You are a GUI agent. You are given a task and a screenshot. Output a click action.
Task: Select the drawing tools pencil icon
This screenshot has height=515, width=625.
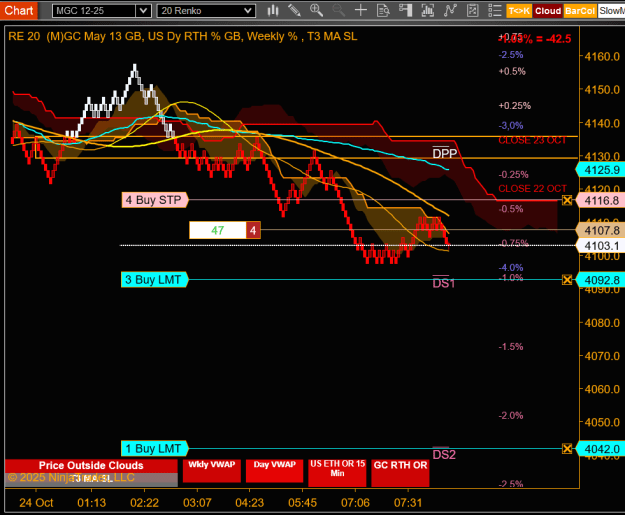pos(295,10)
